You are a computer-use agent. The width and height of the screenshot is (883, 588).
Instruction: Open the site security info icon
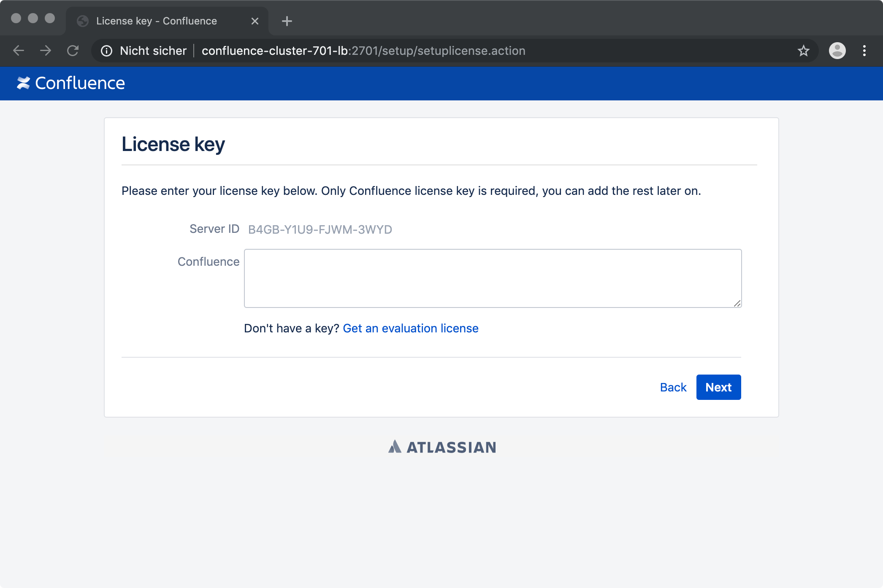(x=106, y=51)
